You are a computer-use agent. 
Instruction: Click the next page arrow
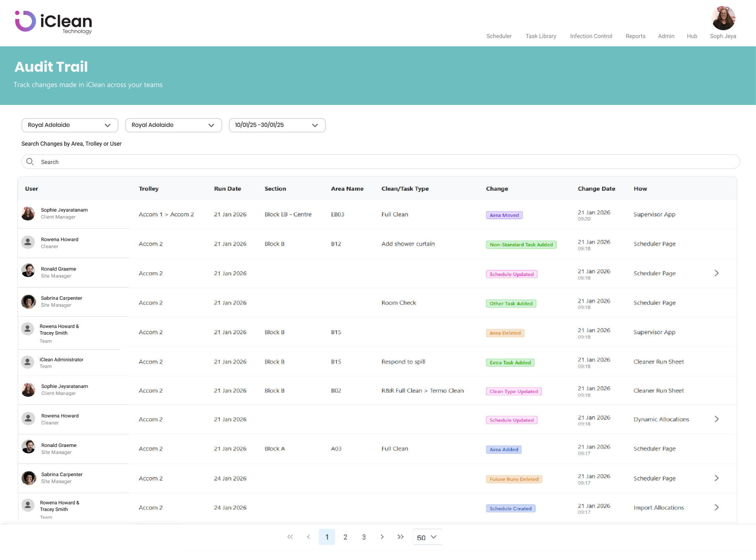pyautogui.click(x=382, y=537)
